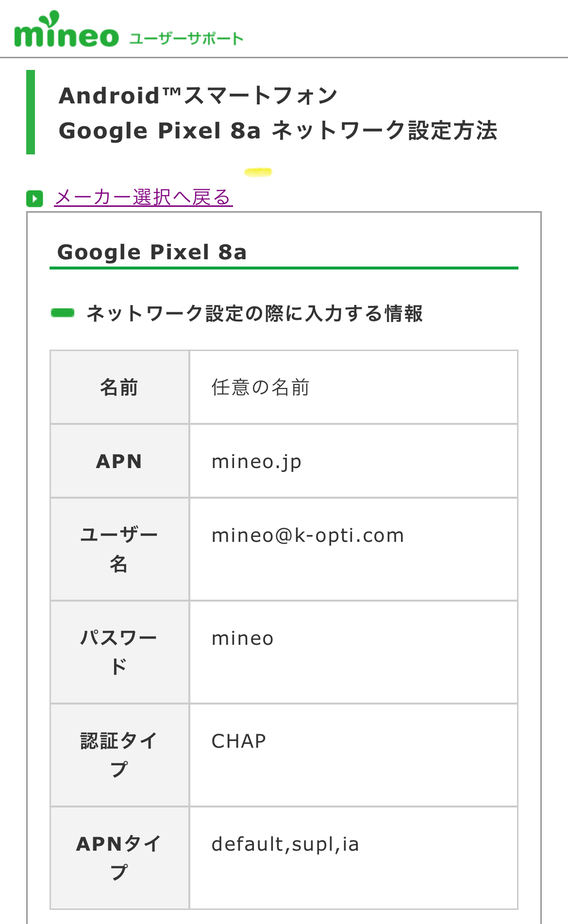Select the mineo@k-opti.com username value
Viewport: 568px width, 924px height.
[x=308, y=535]
